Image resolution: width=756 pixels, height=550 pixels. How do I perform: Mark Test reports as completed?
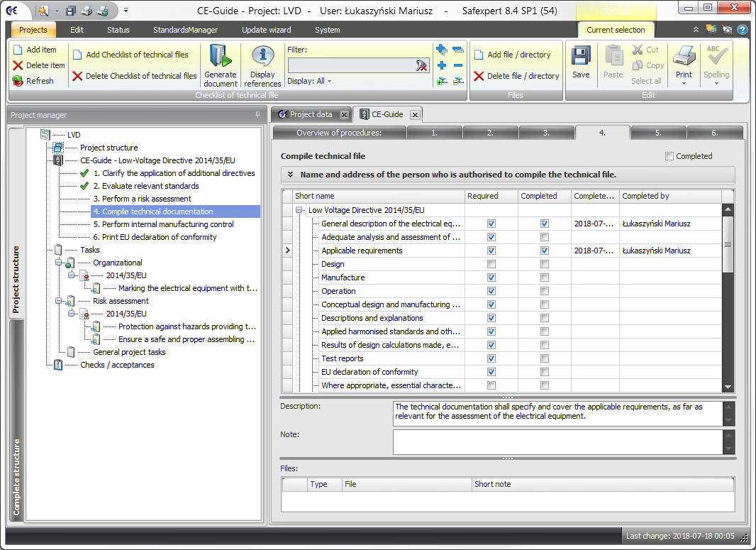545,358
